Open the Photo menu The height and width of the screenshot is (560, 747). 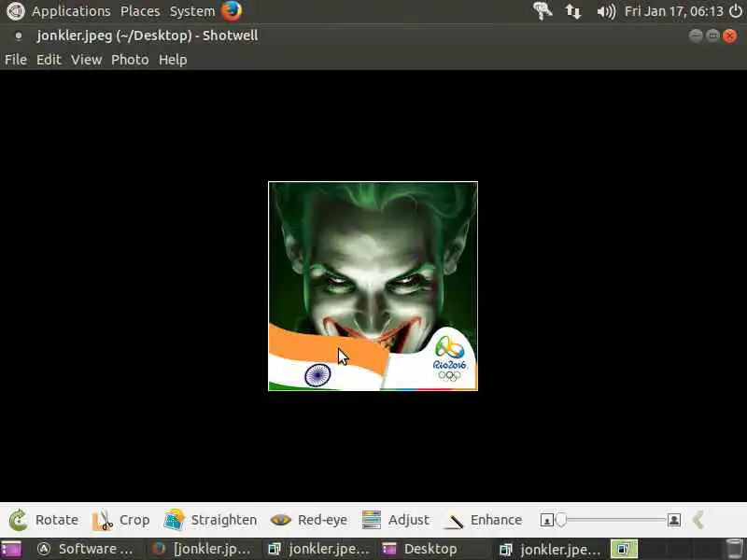click(x=130, y=60)
